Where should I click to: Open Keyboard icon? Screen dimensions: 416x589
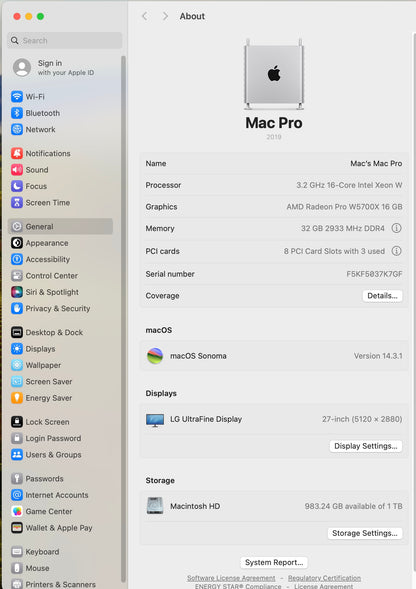[x=17, y=552]
